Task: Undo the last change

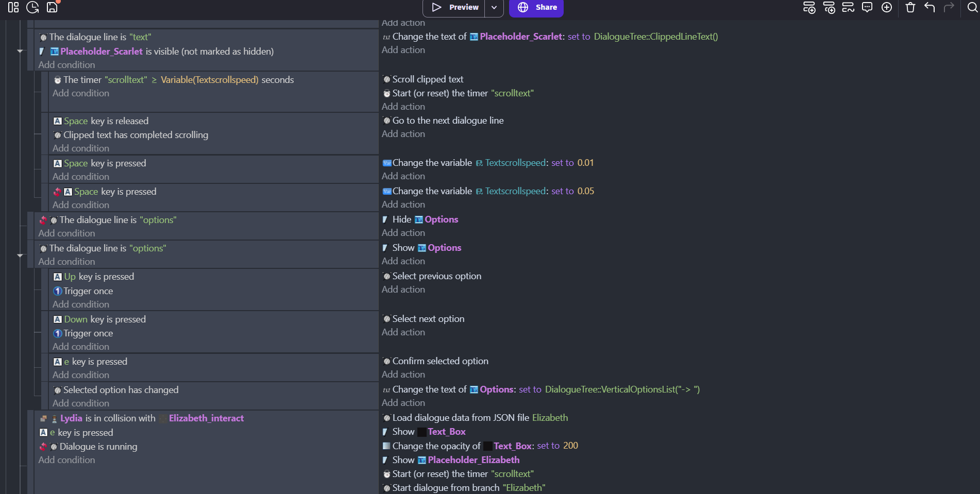Action: point(930,7)
